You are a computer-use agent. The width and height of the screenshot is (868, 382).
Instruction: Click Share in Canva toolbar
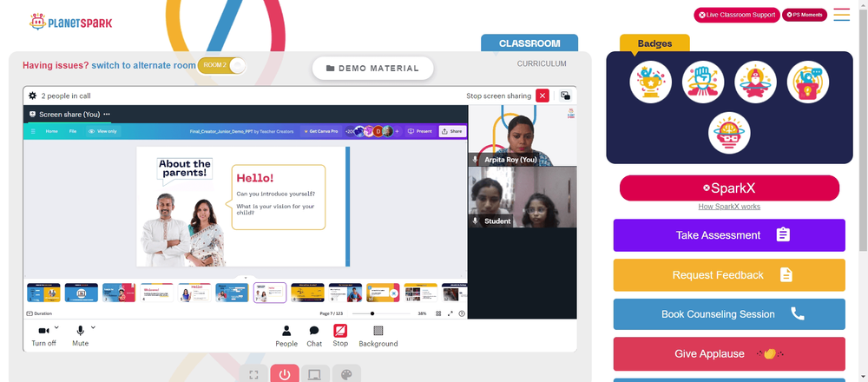pyautogui.click(x=452, y=131)
